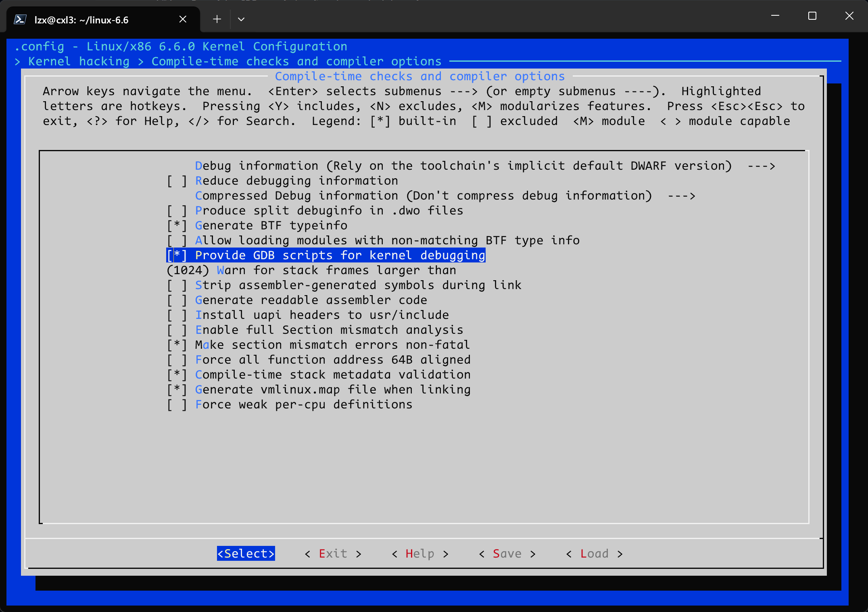The height and width of the screenshot is (612, 868).
Task: Close the terminal window
Action: coord(849,16)
